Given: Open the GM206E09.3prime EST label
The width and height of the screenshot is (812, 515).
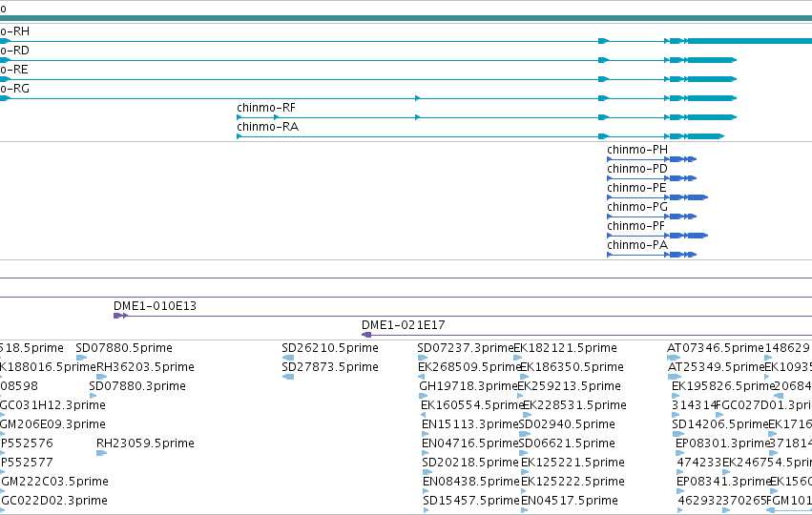Looking at the screenshot, I should pos(52,424).
